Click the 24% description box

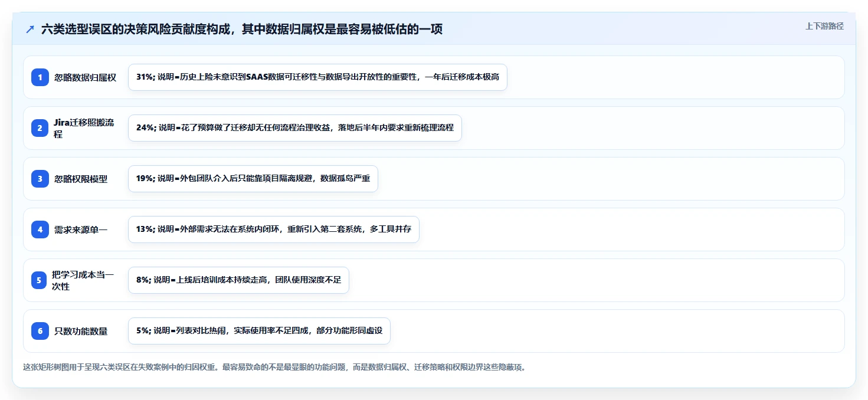tap(294, 128)
